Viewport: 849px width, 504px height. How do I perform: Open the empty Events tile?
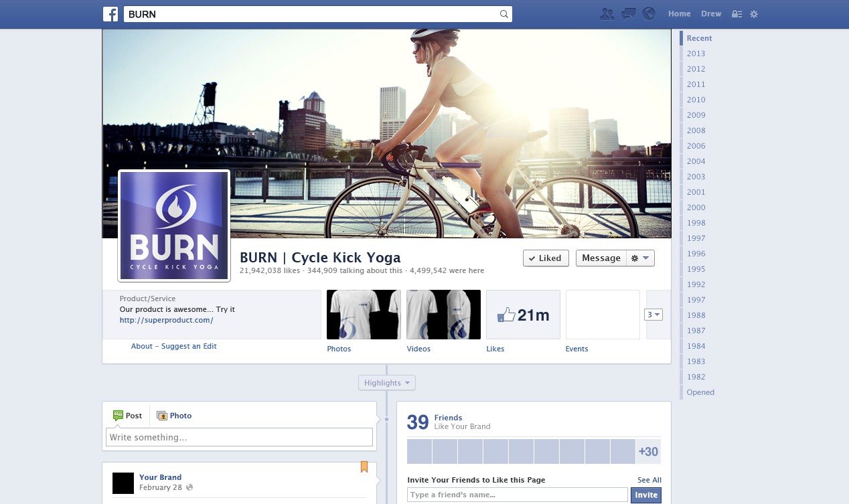[x=603, y=315]
